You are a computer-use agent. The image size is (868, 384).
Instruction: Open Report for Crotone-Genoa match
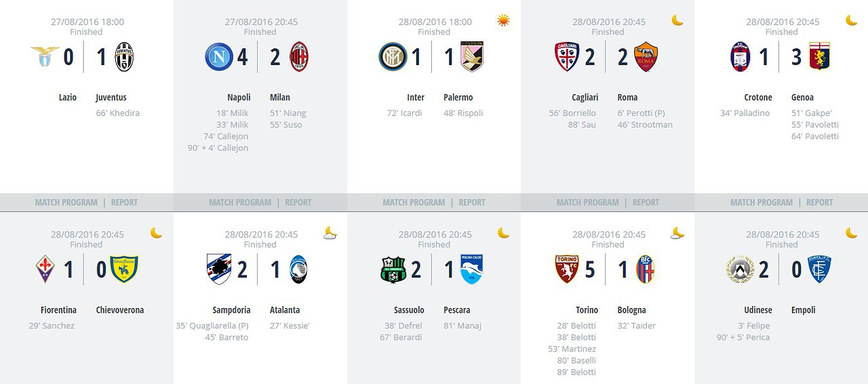click(819, 202)
